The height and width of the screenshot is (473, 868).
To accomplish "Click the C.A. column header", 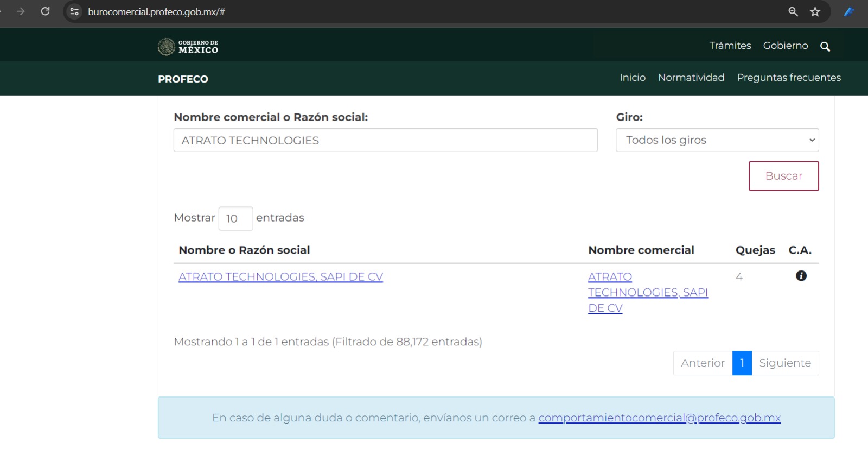I will [800, 250].
